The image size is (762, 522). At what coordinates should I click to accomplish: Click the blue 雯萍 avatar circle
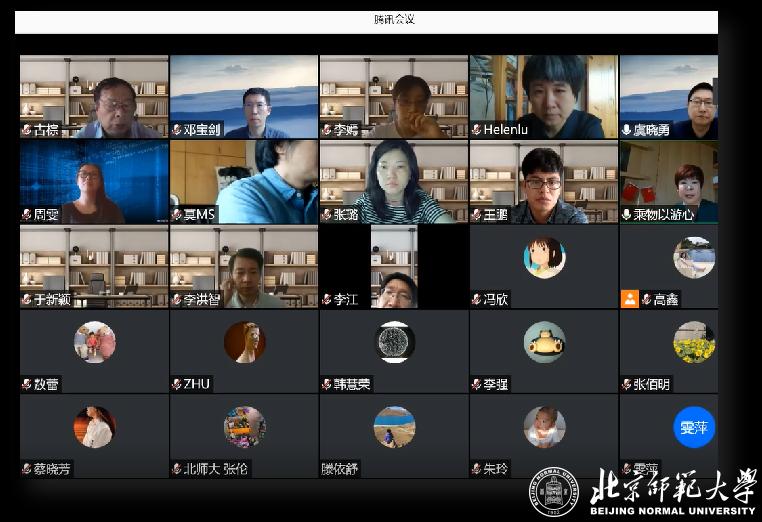point(693,427)
